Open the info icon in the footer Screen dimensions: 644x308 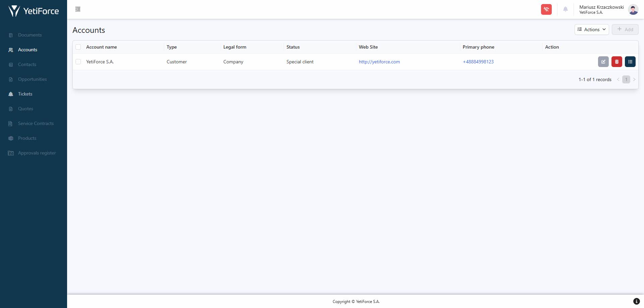click(x=636, y=301)
